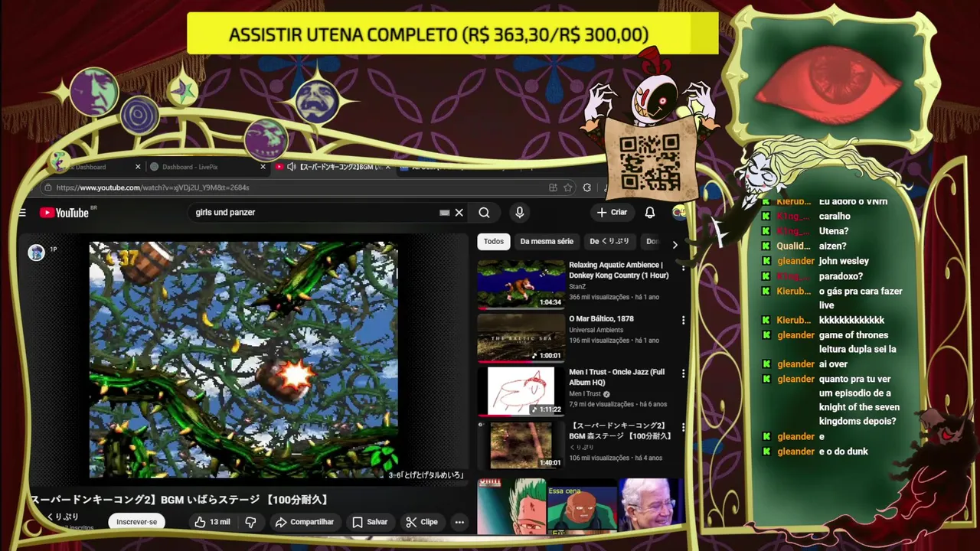Image resolution: width=980 pixels, height=551 pixels.
Task: Select the 'Todos' filter chip
Action: (494, 242)
